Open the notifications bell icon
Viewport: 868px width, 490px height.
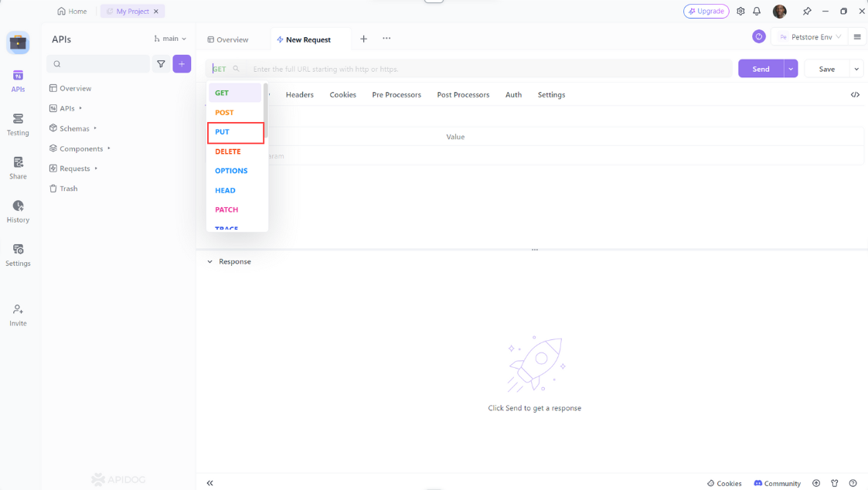757,11
